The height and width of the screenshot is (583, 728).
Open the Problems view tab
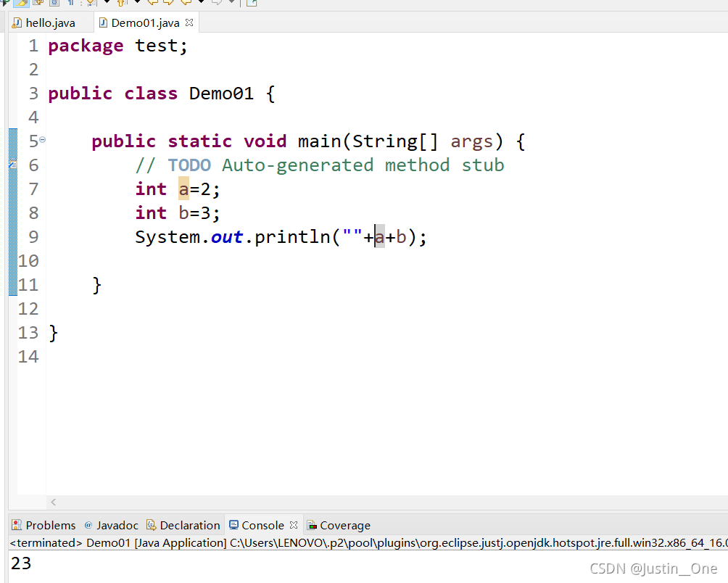[51, 525]
